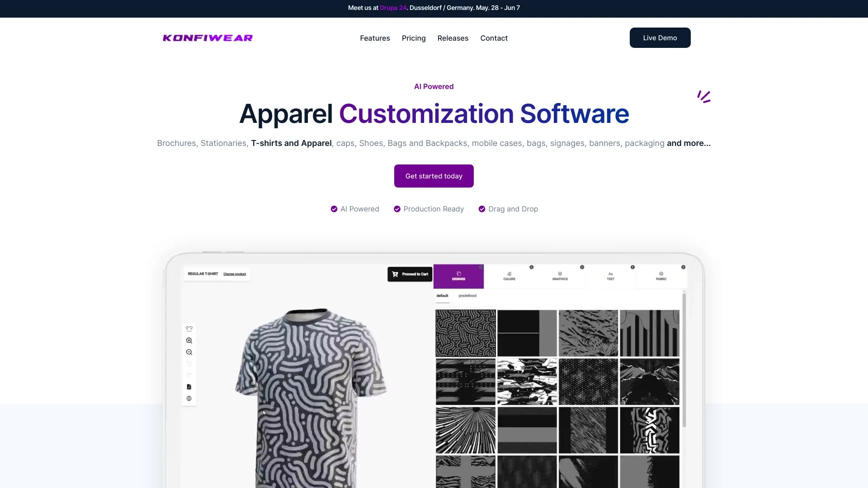Expand the Change product dropdown
Viewport: 868px width, 488px height.
click(234, 273)
